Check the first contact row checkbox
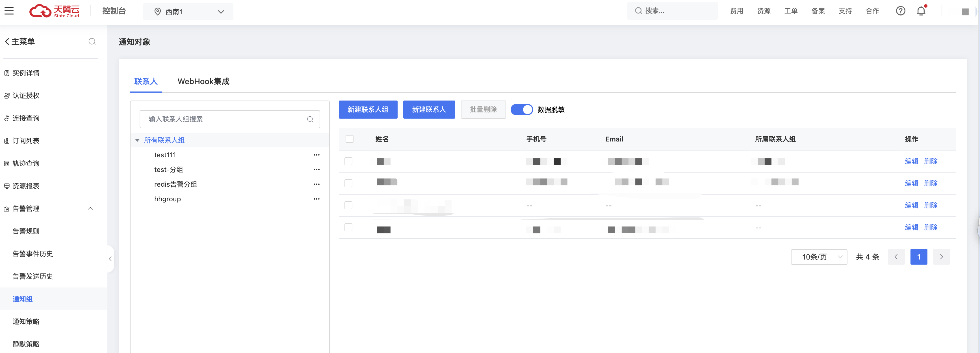Screen dimensions: 980x353 [x=348, y=161]
